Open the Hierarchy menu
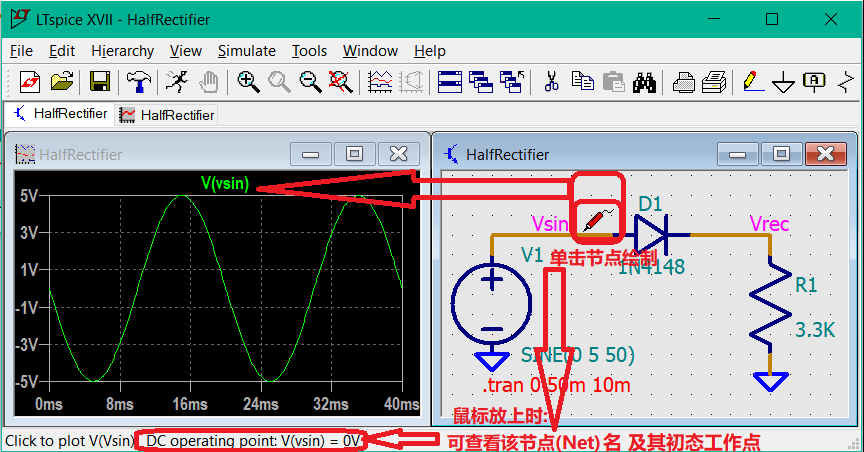Screen dimensions: 864x452 122,51
